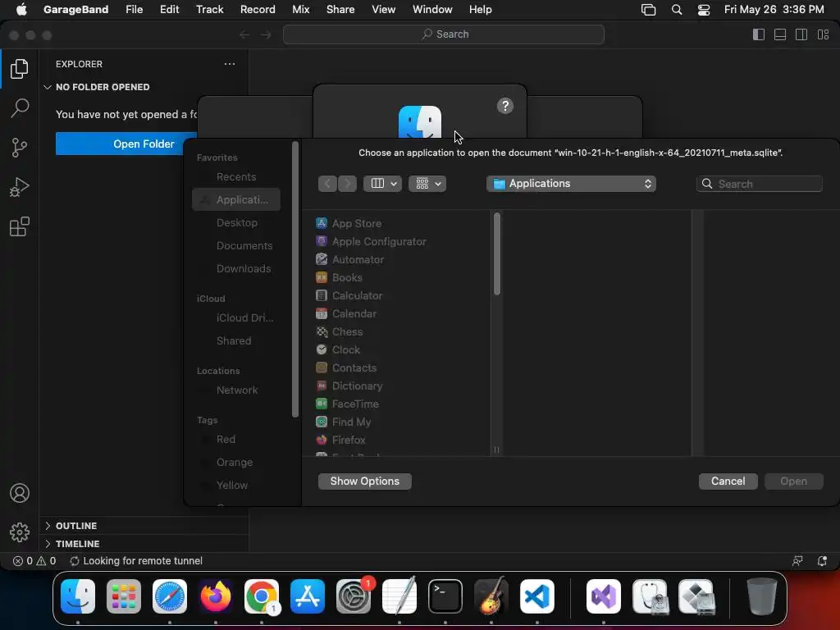Expand the TIMELINE section
Viewport: 840px width, 630px height.
pyautogui.click(x=72, y=544)
